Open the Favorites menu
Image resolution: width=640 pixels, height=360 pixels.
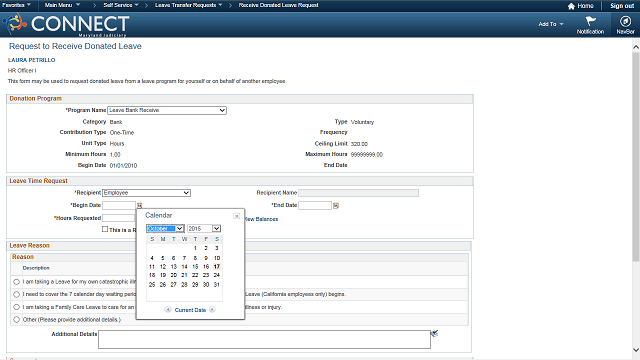pyautogui.click(x=16, y=5)
